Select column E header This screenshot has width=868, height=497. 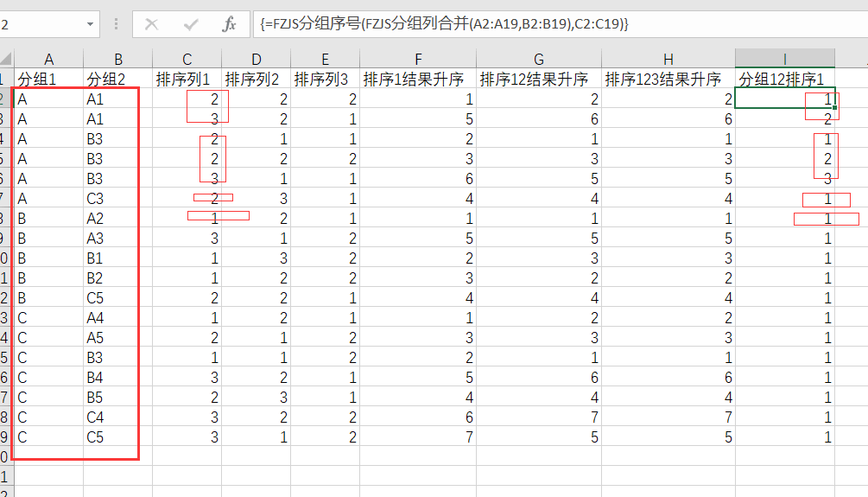(x=325, y=59)
